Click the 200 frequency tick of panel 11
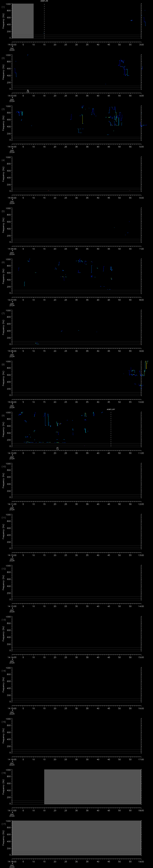This screenshot has height=868, width=153. (9, 542)
